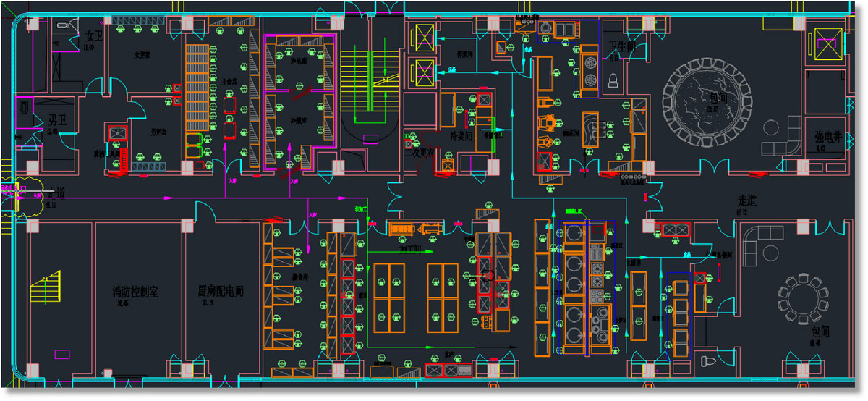Select the 二次更衣 room label

click(419, 153)
